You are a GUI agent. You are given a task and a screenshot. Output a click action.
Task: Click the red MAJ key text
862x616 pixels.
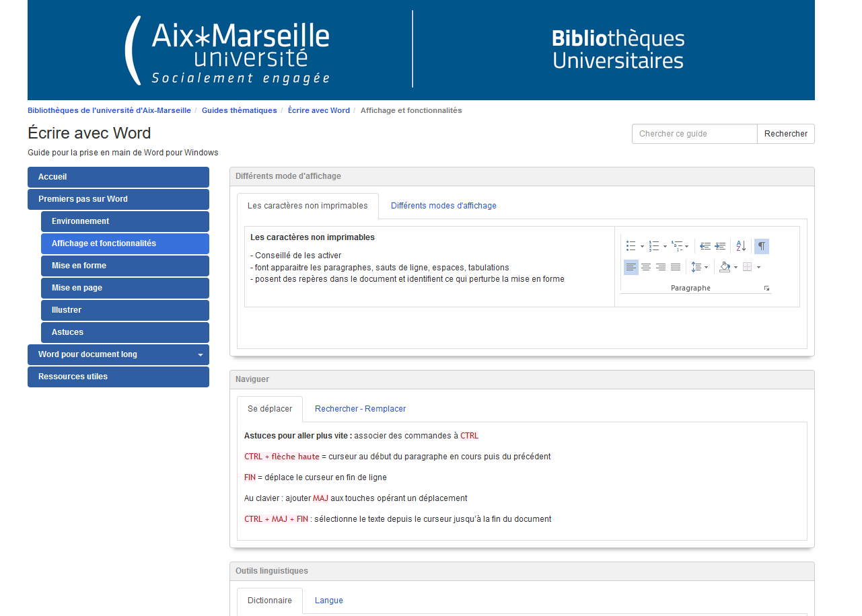(x=320, y=498)
